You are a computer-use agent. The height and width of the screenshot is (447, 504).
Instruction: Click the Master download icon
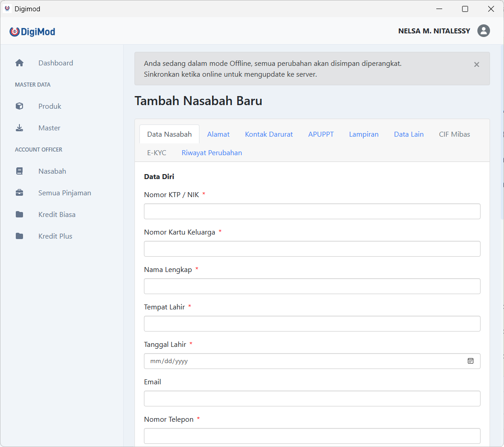(x=19, y=128)
